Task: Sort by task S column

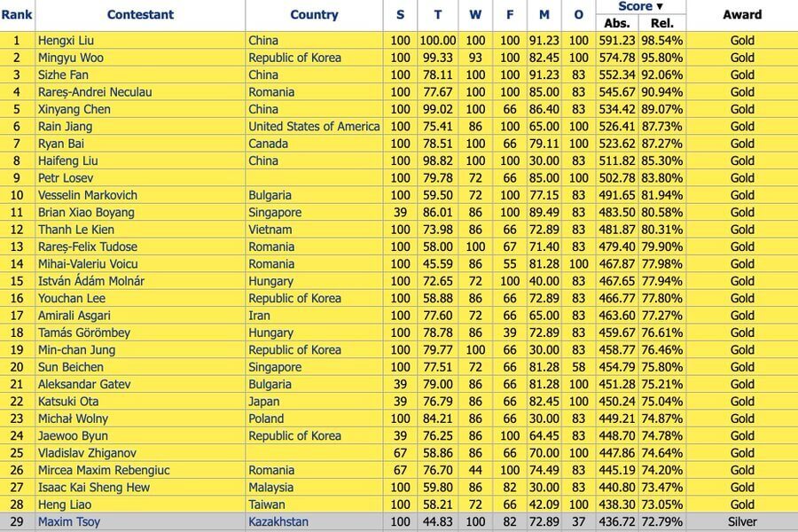Action: coord(400,15)
